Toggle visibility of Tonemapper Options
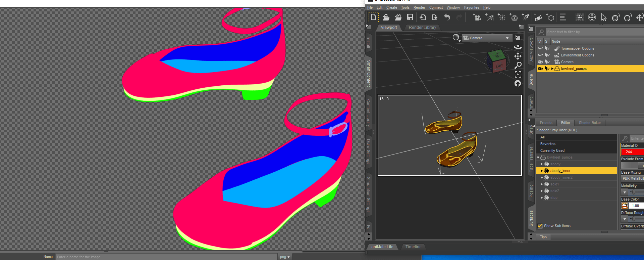Screen dimensions: 644x260 pyautogui.click(x=540, y=48)
